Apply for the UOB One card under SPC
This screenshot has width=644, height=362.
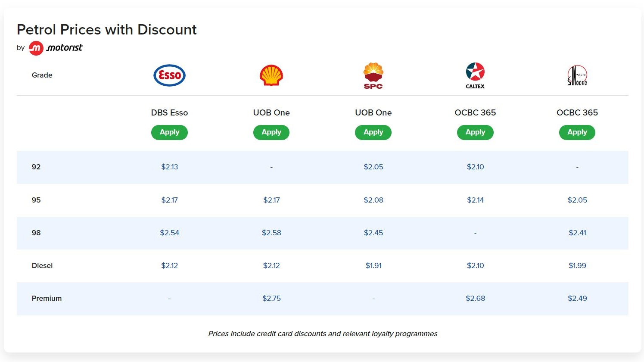(373, 132)
